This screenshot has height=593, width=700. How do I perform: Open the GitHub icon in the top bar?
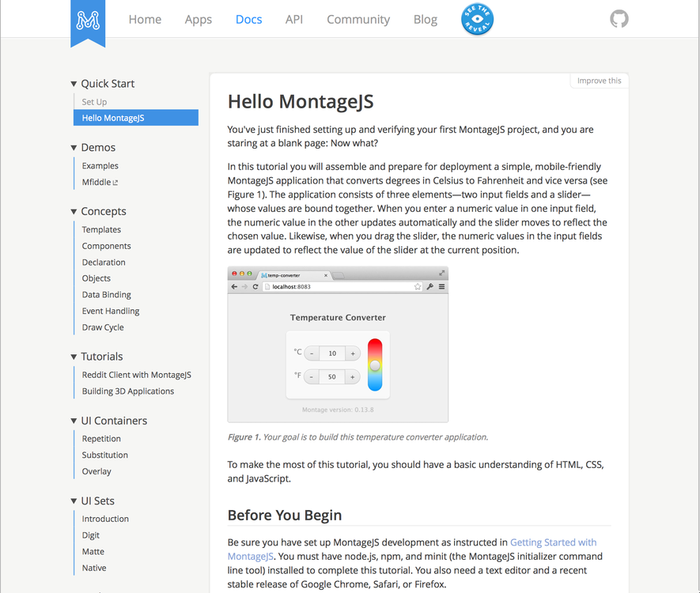point(619,18)
